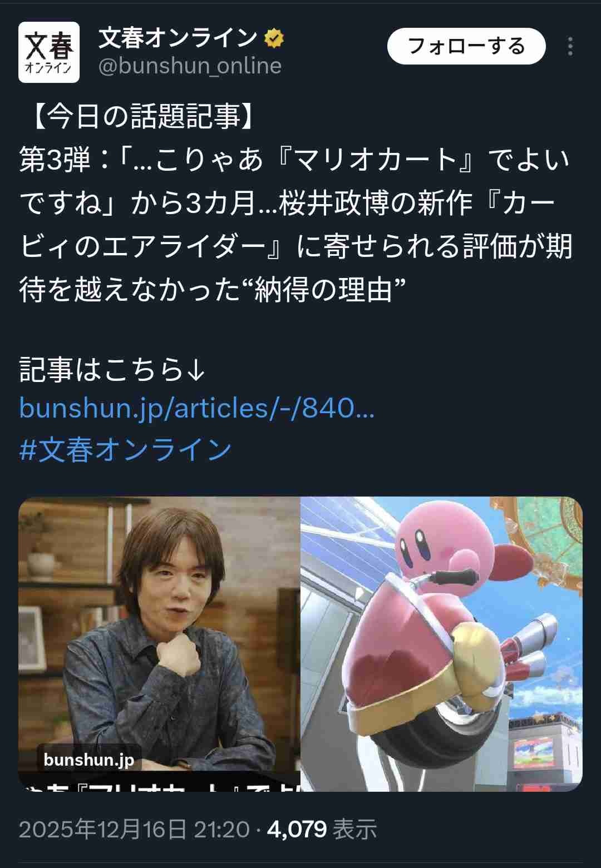Open the 文春オンライン display name
The height and width of the screenshot is (868, 601).
click(x=178, y=38)
